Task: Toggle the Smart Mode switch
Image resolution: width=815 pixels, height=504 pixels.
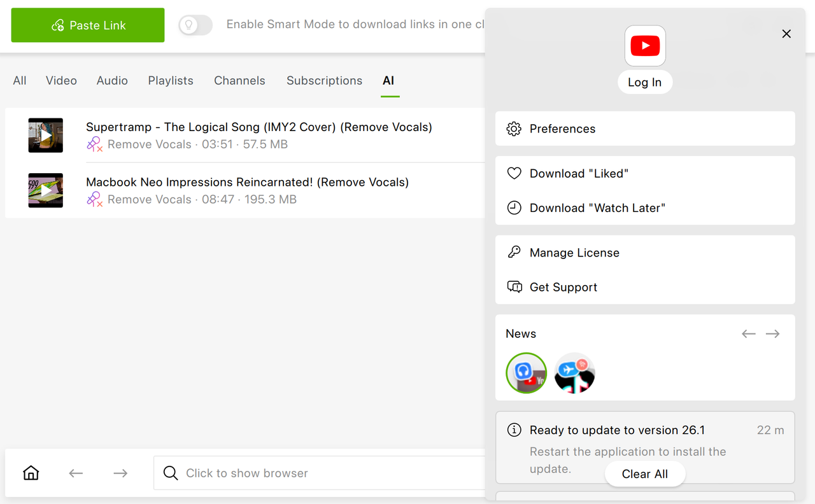Action: point(195,25)
